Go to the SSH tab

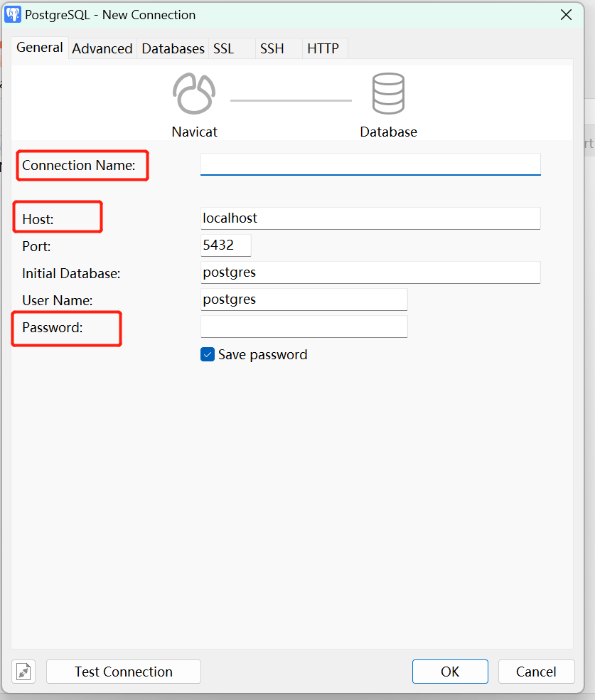tap(272, 48)
